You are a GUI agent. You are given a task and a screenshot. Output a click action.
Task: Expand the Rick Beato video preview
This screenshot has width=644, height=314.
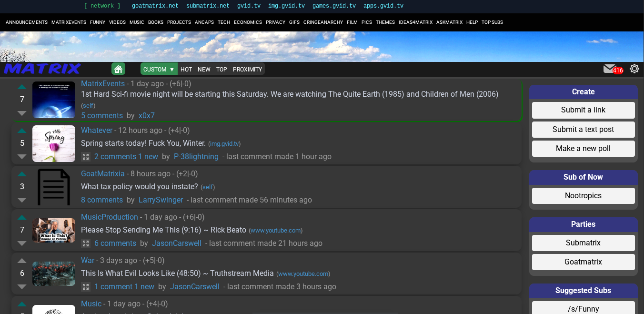(x=86, y=243)
